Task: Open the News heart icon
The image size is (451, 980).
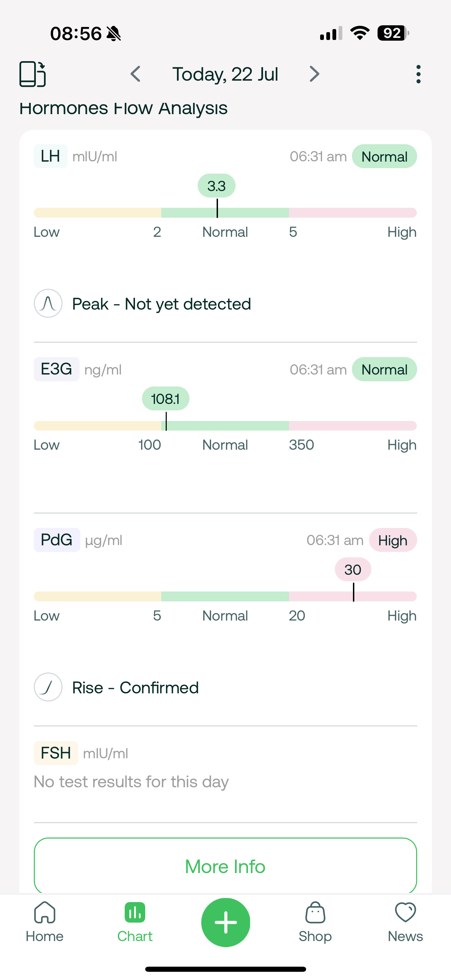Action: tap(405, 913)
